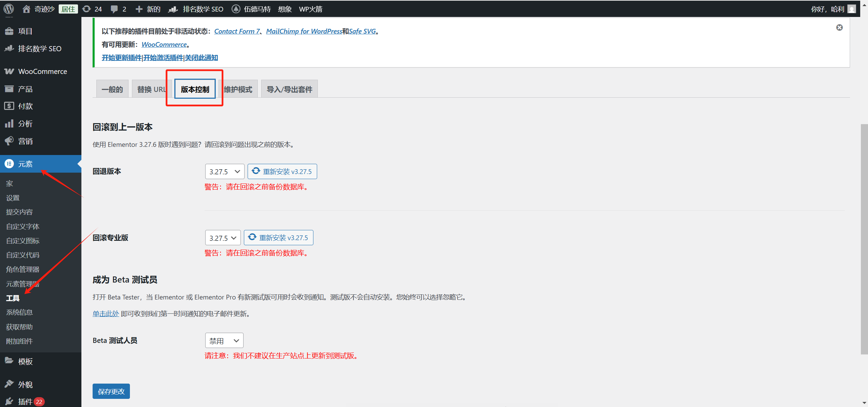Click the Elementor 元素 sidebar icon
The image size is (868, 407).
click(9, 164)
